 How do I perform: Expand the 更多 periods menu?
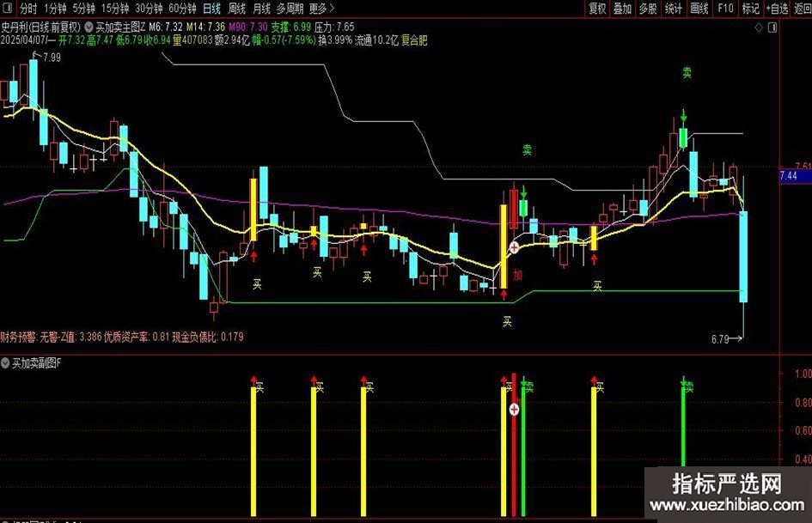(x=321, y=9)
